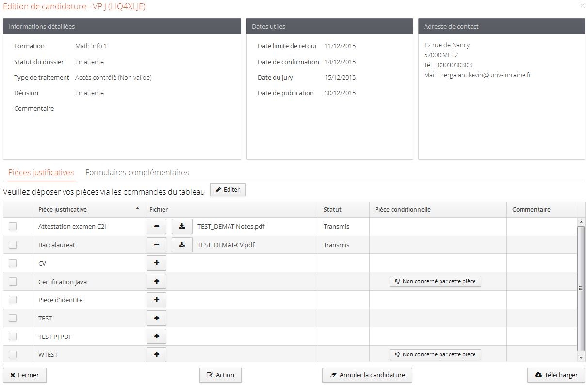Close the dialog with the top-right X
The height and width of the screenshot is (387, 588).
coord(582,6)
